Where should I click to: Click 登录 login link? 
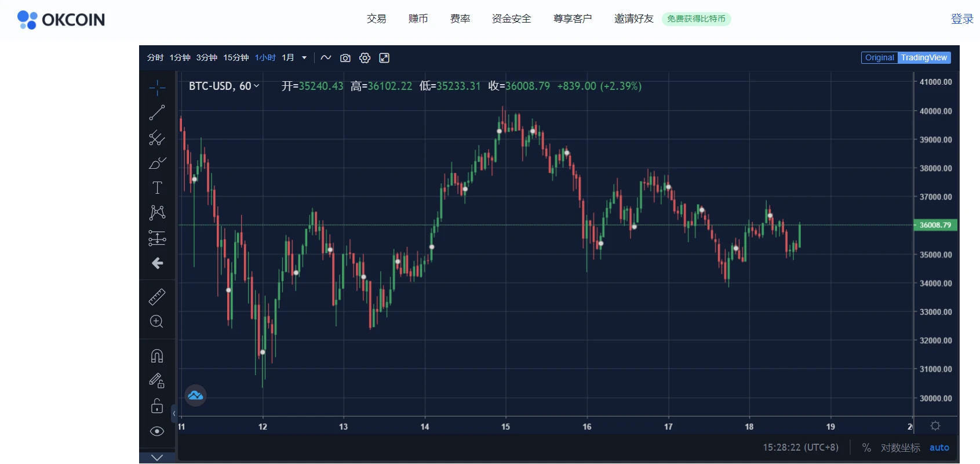(962, 19)
